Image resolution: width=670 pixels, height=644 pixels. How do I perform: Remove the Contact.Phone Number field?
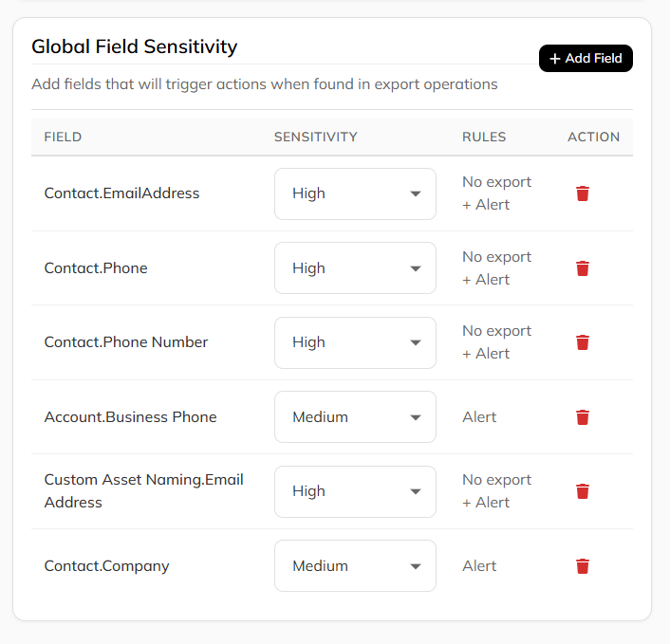[583, 342]
